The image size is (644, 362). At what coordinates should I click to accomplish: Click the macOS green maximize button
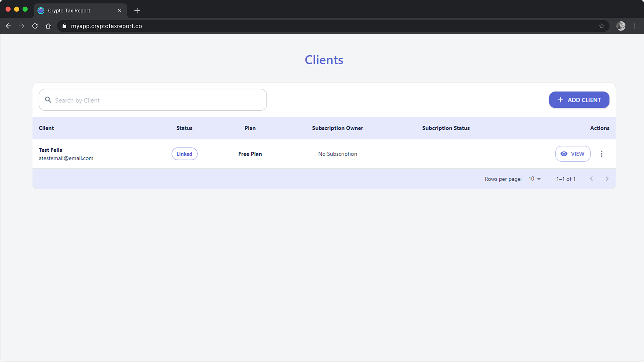click(25, 9)
